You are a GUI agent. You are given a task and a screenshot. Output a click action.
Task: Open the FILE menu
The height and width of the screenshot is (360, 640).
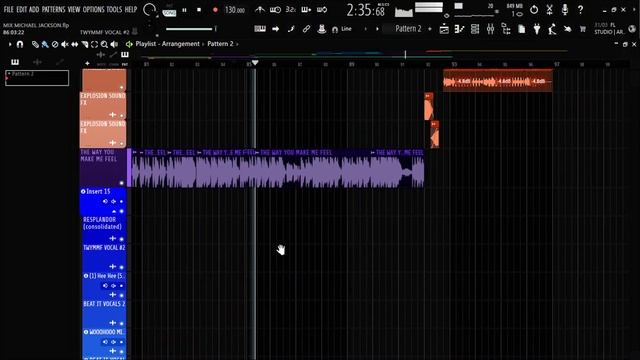click(x=8, y=9)
